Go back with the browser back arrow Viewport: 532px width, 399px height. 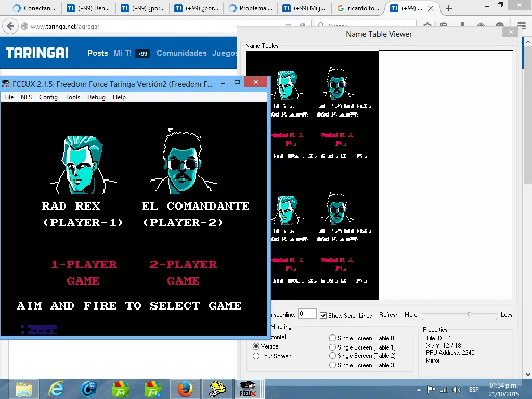(10, 26)
